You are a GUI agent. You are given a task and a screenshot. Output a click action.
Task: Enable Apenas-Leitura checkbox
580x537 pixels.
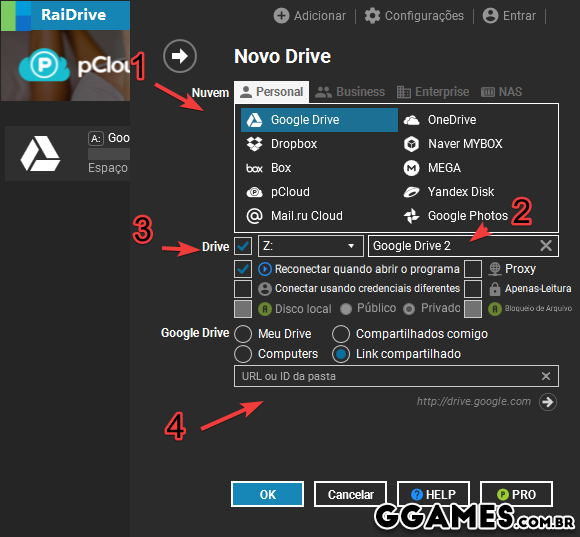(473, 289)
